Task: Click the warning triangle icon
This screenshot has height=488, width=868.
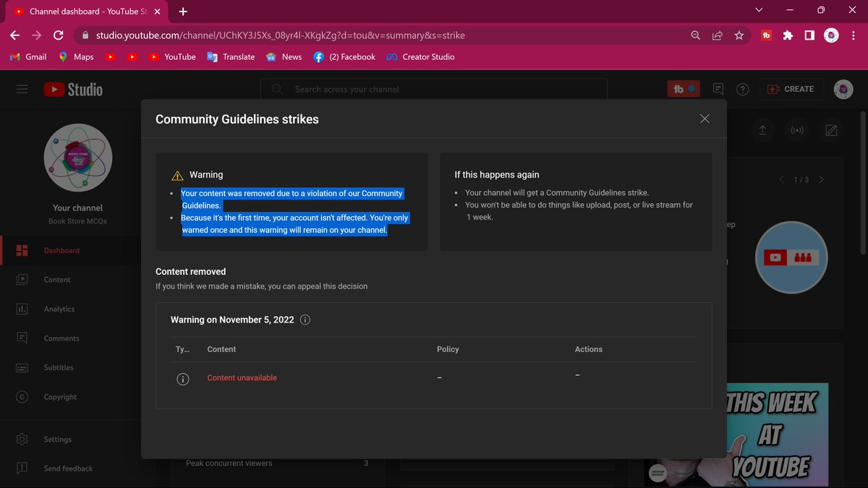Action: tap(177, 175)
